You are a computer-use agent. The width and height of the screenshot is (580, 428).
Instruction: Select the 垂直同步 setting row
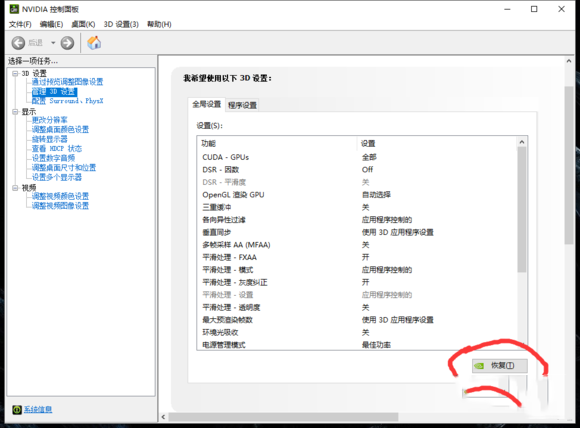(x=357, y=232)
